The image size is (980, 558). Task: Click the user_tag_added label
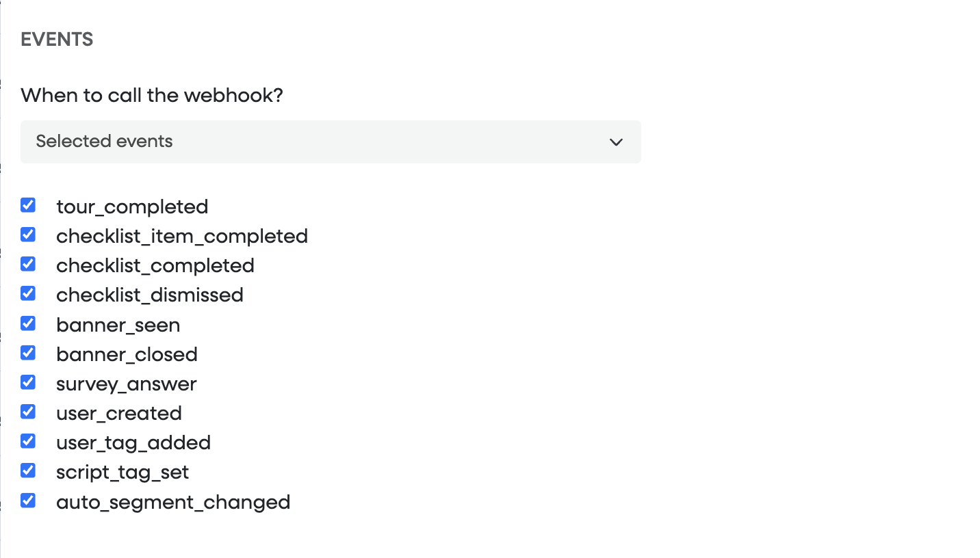point(133,443)
